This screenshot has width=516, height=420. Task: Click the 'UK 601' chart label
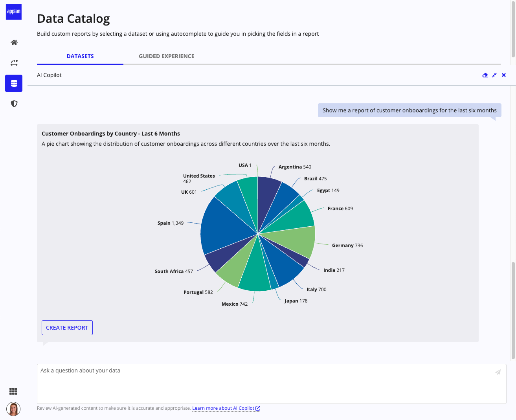point(189,192)
